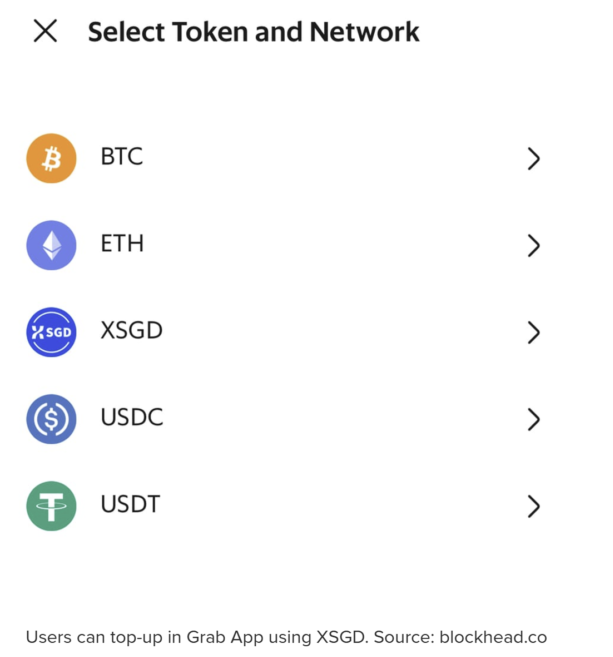The width and height of the screenshot is (613, 657).
Task: Select the ETH token label
Action: point(122,244)
